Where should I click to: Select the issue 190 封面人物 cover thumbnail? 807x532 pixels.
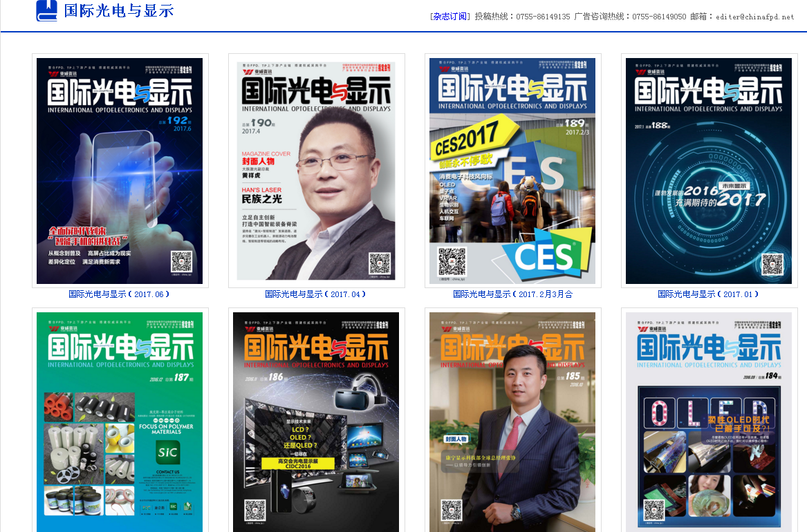(316, 170)
